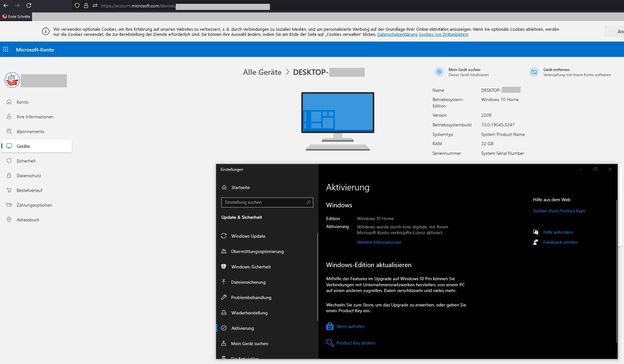Click the Microsoft app launcher grid icon
This screenshot has height=364, width=624.
6,49
